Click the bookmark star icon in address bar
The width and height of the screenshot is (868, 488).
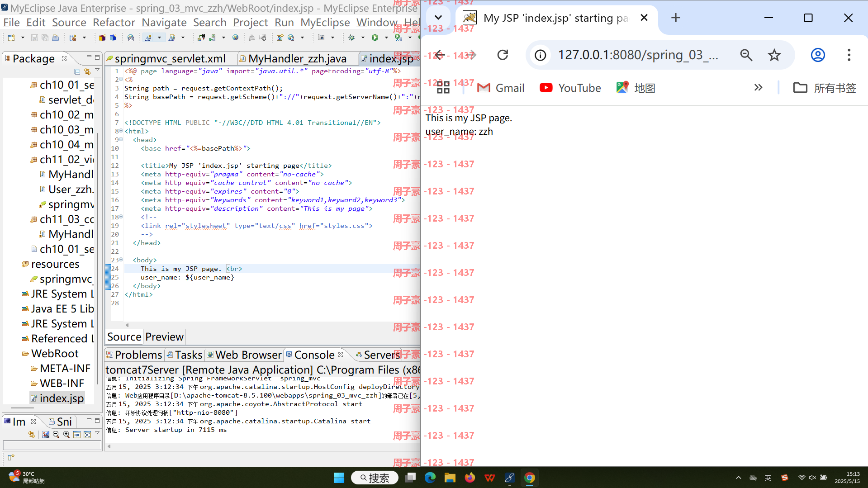click(x=774, y=55)
